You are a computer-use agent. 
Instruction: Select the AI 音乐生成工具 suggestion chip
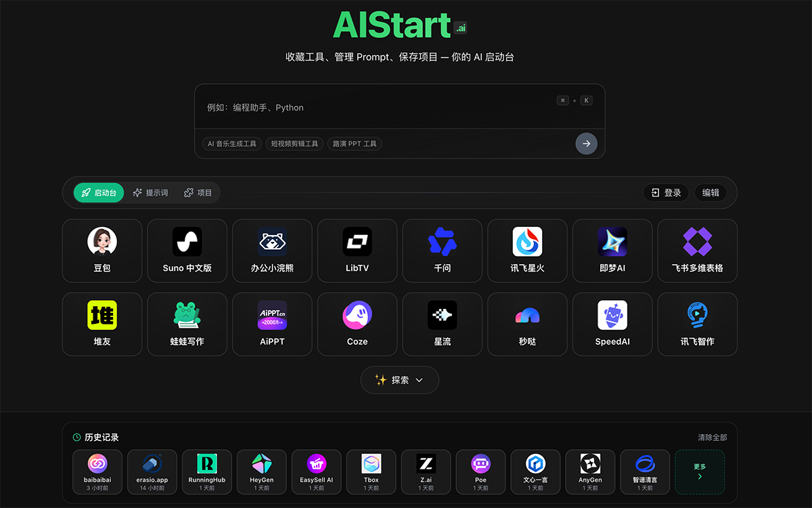tap(232, 144)
